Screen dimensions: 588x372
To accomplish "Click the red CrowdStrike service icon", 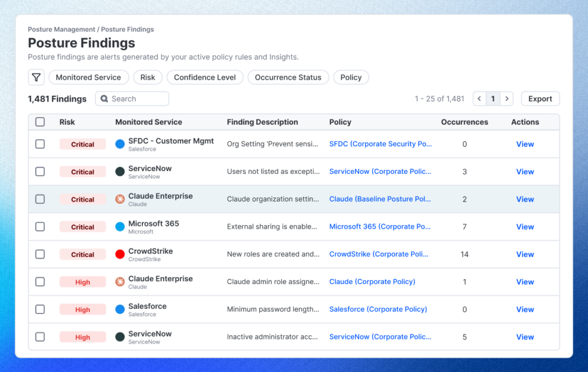I will pos(120,254).
